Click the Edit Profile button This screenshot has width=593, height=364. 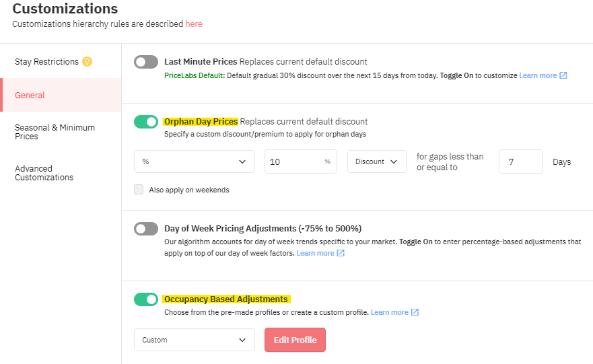pyautogui.click(x=295, y=340)
